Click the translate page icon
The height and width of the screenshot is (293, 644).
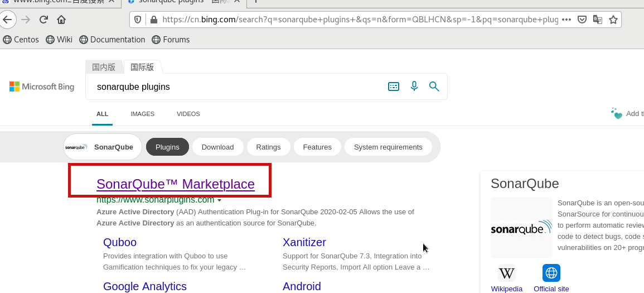[598, 20]
